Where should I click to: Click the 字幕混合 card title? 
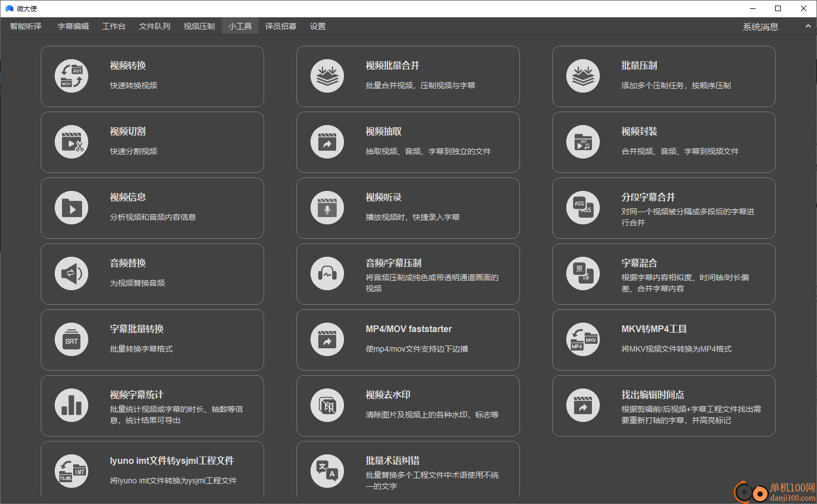pyautogui.click(x=639, y=263)
